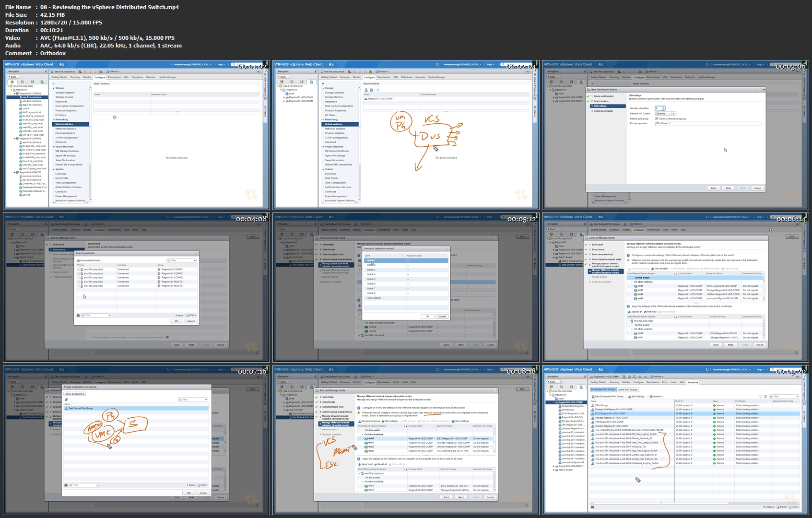Screen dimensions: 812x518
Task: Click Hosts and Clusters navigator icon in 00:09:20 frame
Action: [x=551, y=387]
